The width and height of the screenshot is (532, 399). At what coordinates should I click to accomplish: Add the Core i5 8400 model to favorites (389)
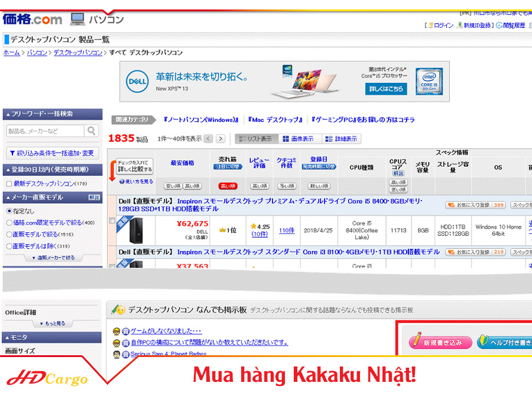pyautogui.click(x=475, y=205)
